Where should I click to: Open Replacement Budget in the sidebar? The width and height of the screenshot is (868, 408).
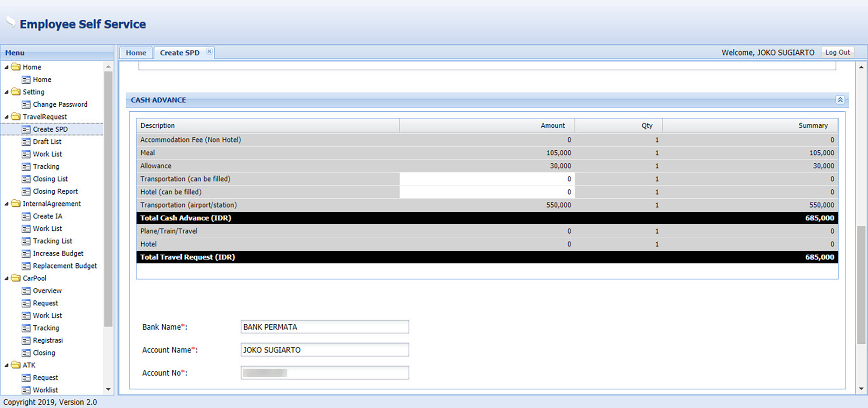[65, 266]
